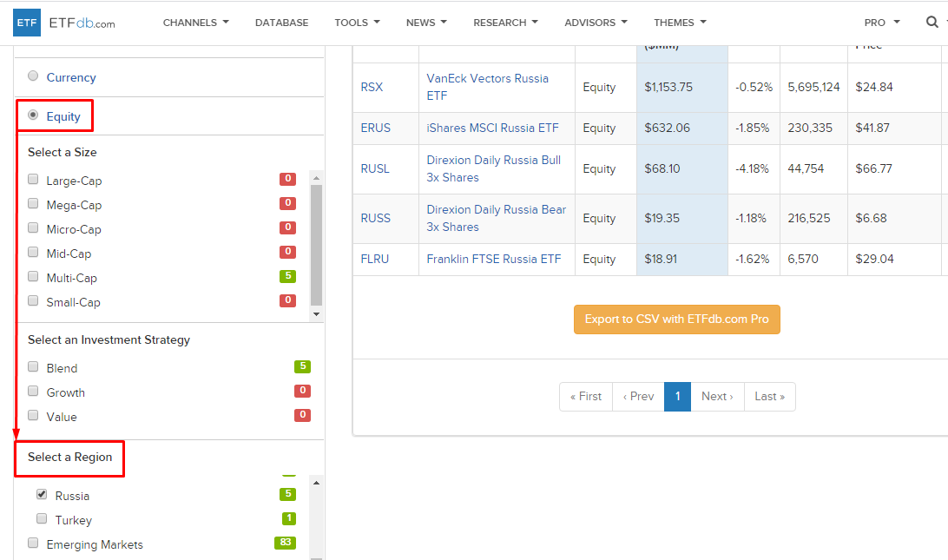Click the region list scroll-up arrow
Viewport: 948px width, 560px height.
[316, 483]
